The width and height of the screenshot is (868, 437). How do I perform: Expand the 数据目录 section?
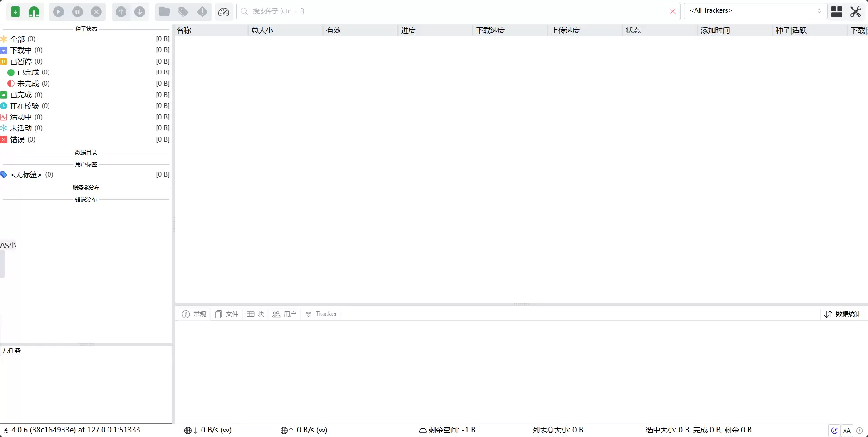[86, 153]
